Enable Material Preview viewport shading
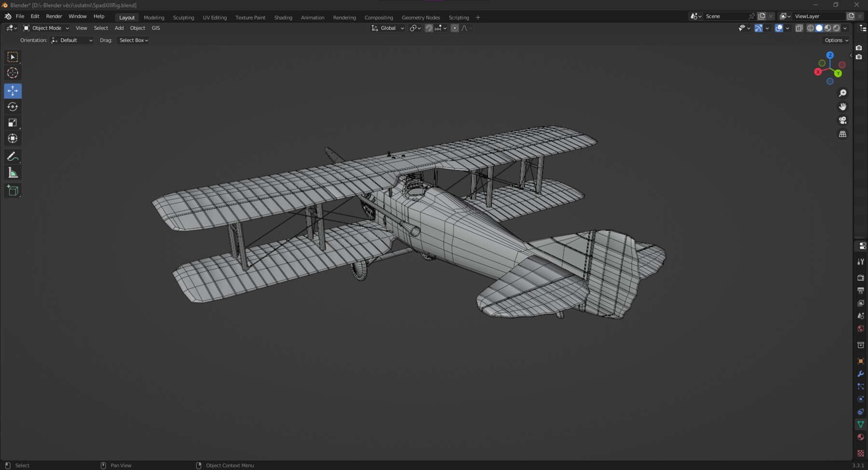 point(827,28)
